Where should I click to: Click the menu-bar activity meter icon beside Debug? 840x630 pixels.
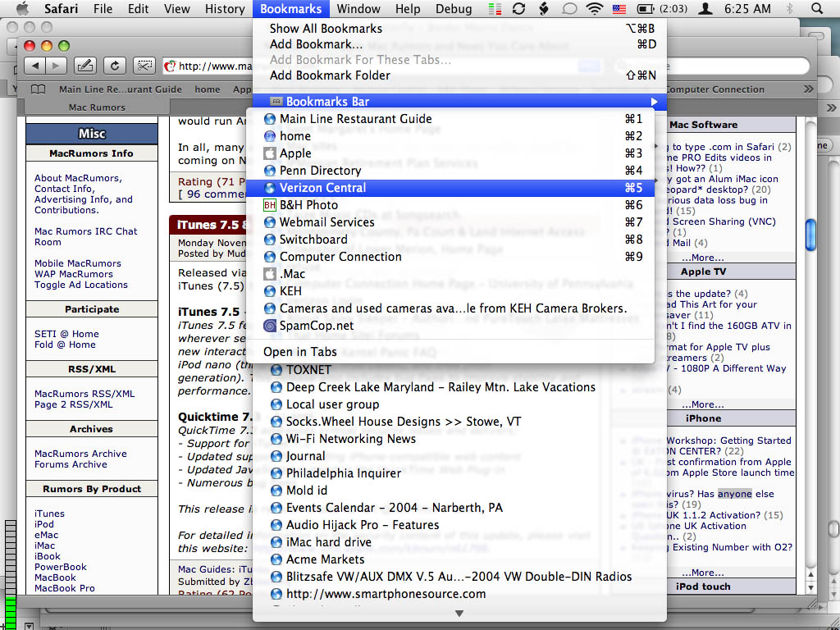pos(495,8)
